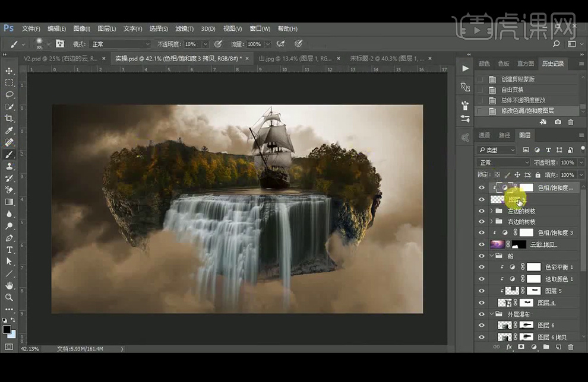Choose the Zoom magnifier tool
588x382 pixels.
pos(10,297)
